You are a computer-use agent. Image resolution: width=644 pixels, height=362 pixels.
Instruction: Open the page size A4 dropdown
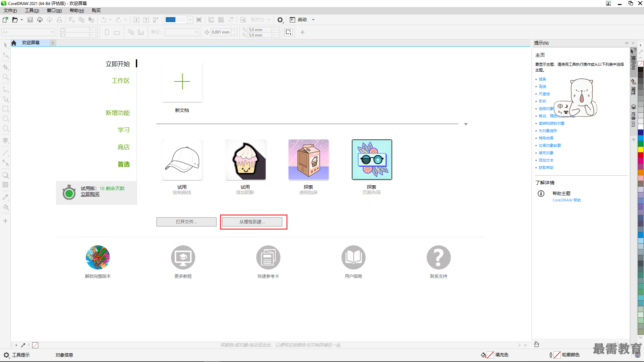tap(53, 32)
